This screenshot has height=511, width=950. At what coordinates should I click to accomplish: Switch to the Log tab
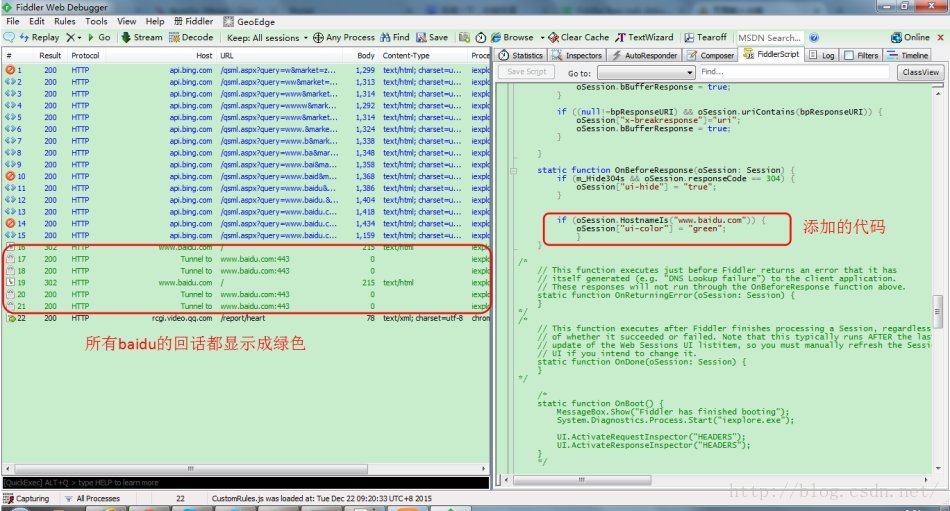point(821,55)
